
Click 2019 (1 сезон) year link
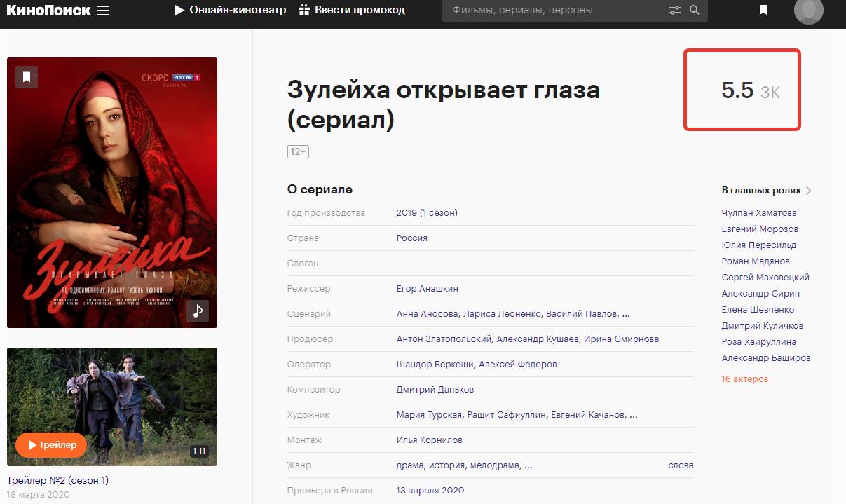tap(427, 212)
